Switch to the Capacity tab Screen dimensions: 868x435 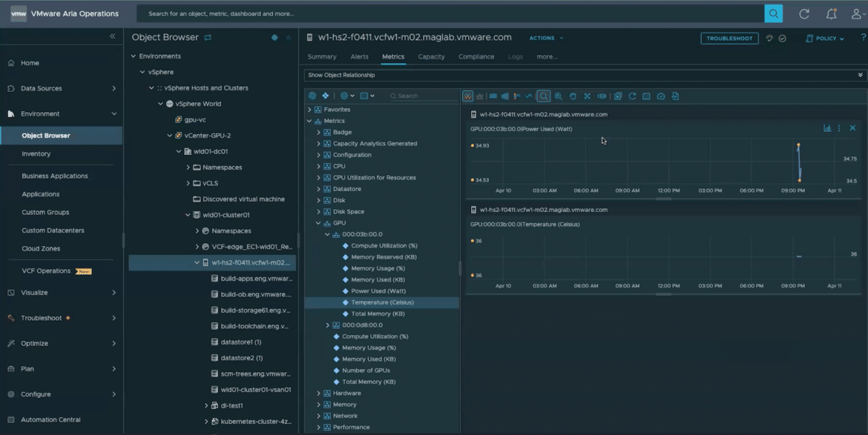431,56
